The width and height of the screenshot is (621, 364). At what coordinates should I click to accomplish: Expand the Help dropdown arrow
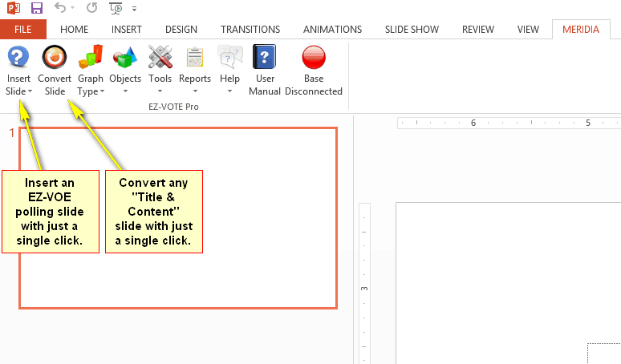coord(229,91)
